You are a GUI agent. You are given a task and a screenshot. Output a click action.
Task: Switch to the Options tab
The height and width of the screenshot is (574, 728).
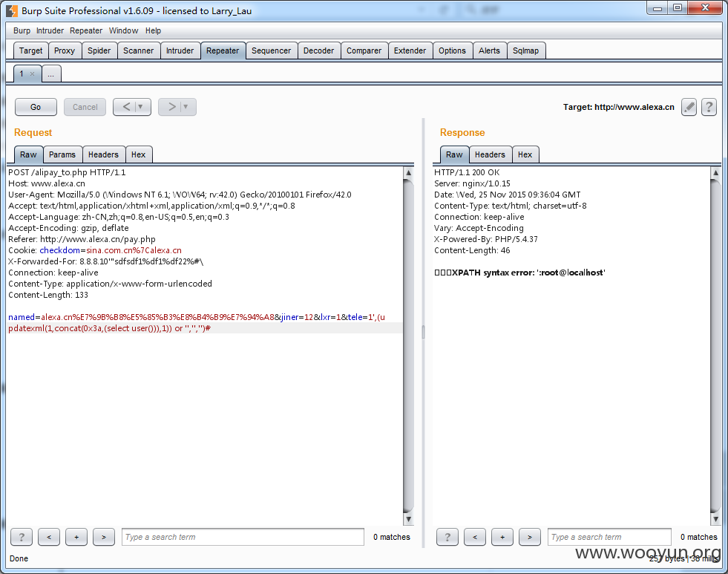tap(452, 50)
